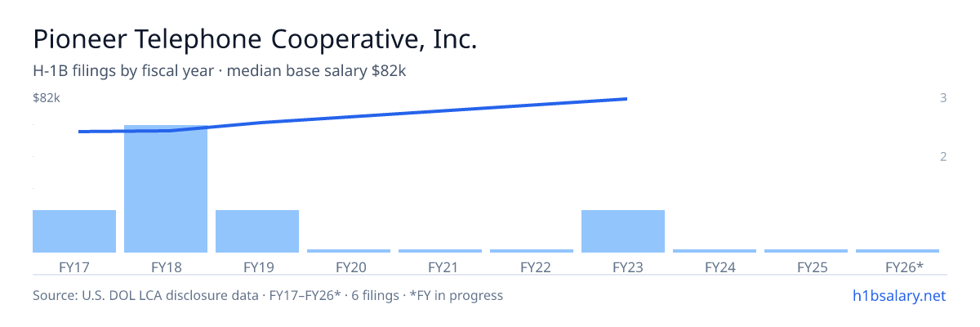The width and height of the screenshot is (980, 327).
Task: Click the FY19 filings bar
Action: click(257, 231)
